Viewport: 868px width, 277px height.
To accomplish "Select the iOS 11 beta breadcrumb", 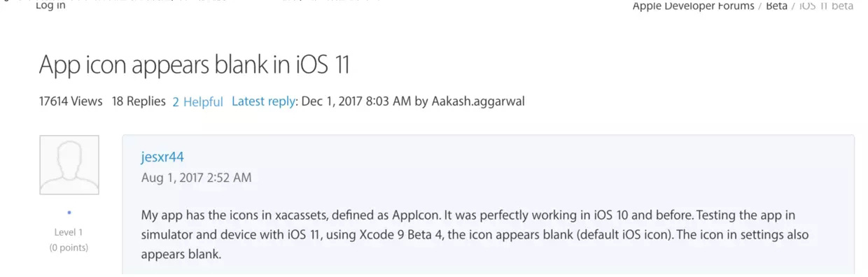I will tap(827, 6).
